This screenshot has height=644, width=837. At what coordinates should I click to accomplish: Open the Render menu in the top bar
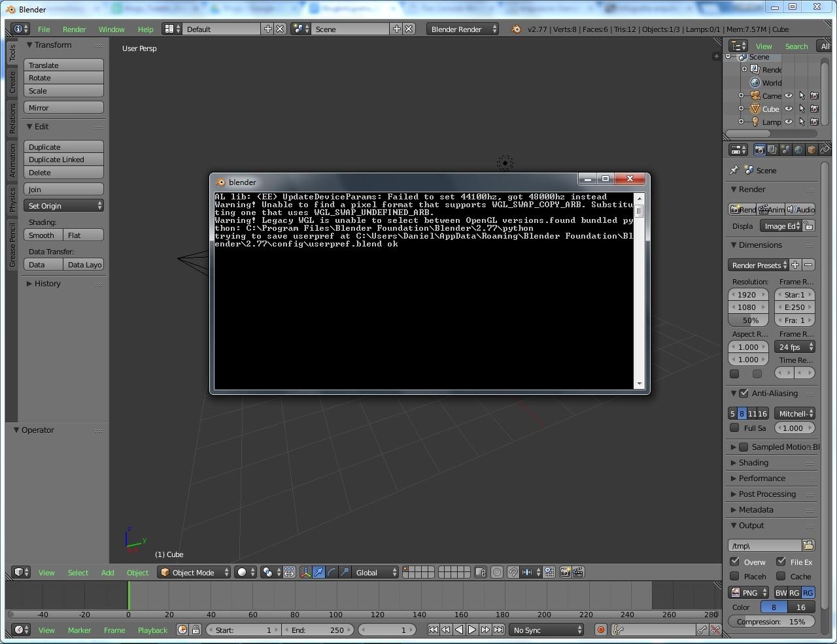click(74, 29)
